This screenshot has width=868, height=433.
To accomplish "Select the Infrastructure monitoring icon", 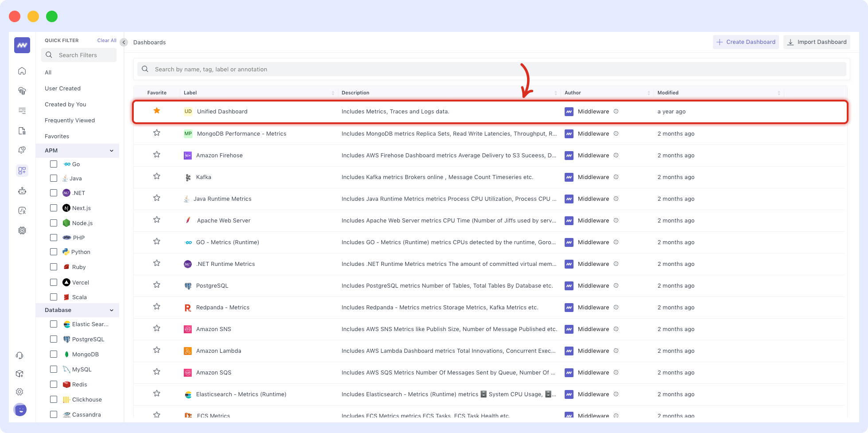I will [x=22, y=91].
